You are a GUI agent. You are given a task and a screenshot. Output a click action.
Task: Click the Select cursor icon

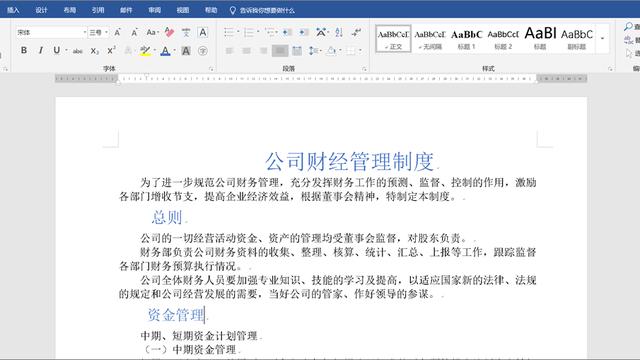click(629, 53)
